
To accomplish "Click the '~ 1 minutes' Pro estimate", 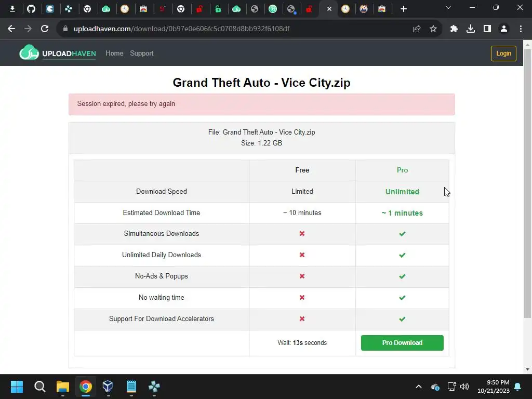I will 402,213.
